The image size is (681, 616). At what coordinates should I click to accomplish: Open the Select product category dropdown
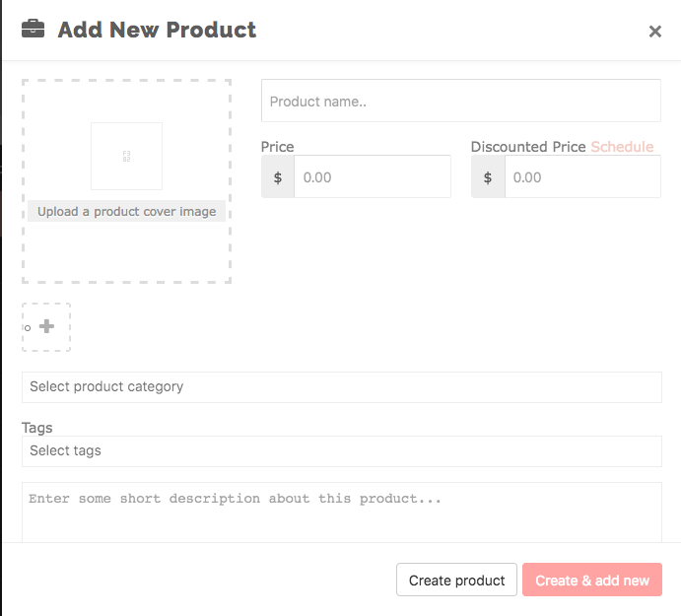[342, 387]
